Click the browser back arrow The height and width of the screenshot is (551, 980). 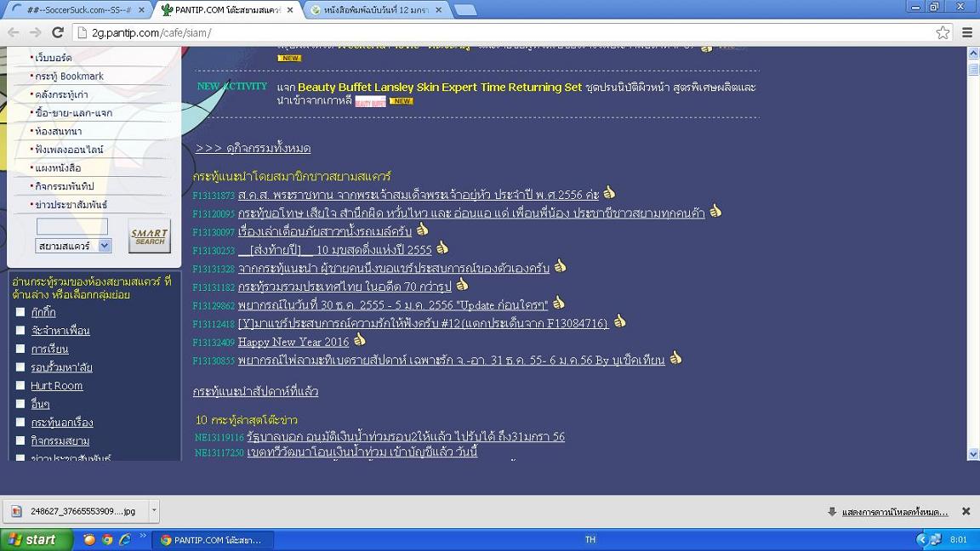click(13, 32)
